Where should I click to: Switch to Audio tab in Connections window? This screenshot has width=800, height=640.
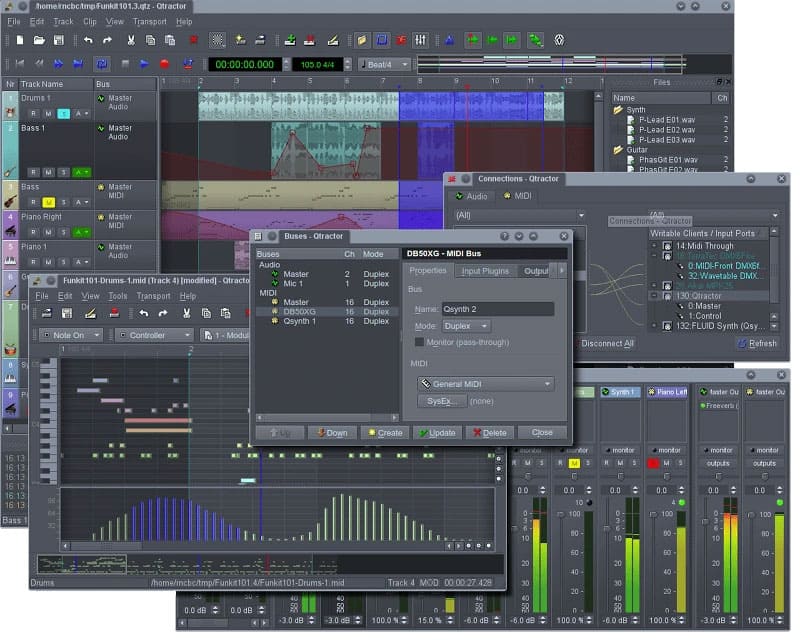point(471,196)
